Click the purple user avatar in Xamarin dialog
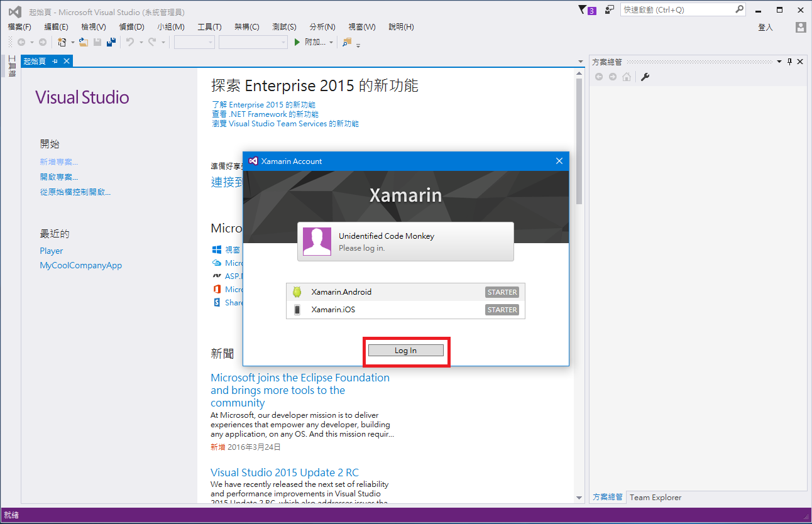 pyautogui.click(x=317, y=241)
